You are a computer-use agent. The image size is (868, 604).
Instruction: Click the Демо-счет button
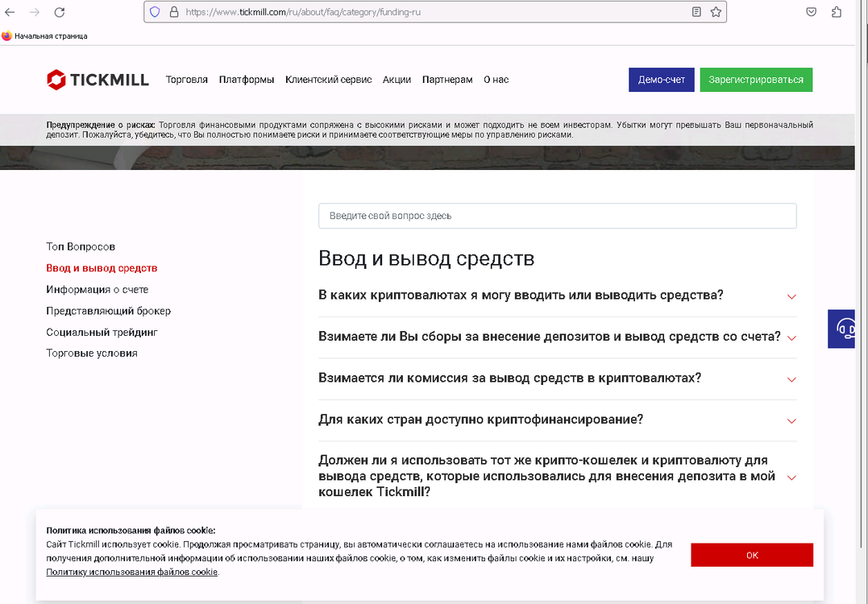pyautogui.click(x=662, y=80)
